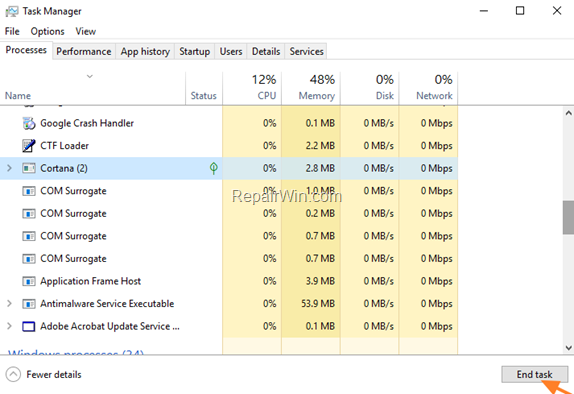
Task: Click the End task button
Action: 534,375
